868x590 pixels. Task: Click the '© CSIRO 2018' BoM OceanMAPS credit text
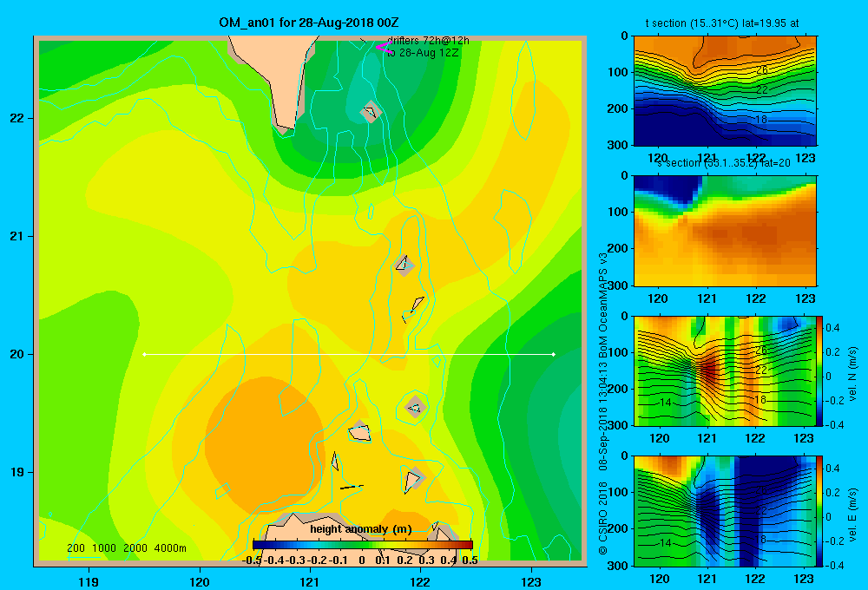[x=603, y=403]
